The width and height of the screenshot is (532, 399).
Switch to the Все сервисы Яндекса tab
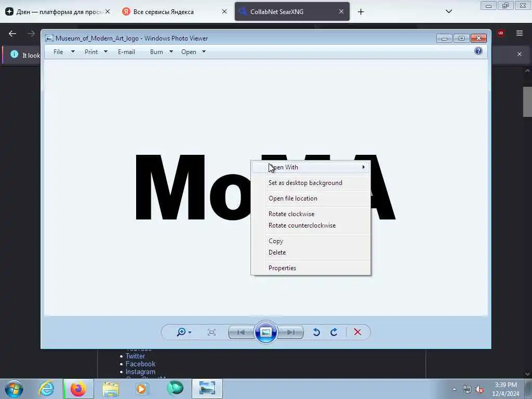(x=174, y=11)
